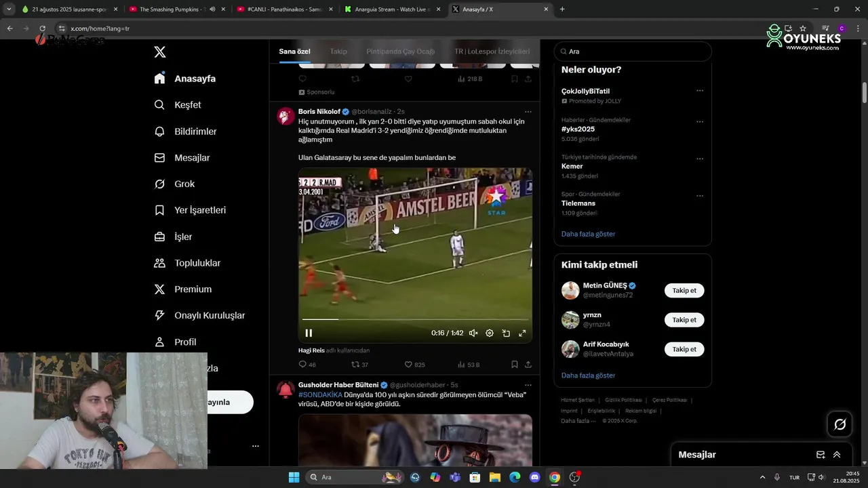868x488 pixels.
Task: Open the Chrome tab search dropdown
Action: 8,9
